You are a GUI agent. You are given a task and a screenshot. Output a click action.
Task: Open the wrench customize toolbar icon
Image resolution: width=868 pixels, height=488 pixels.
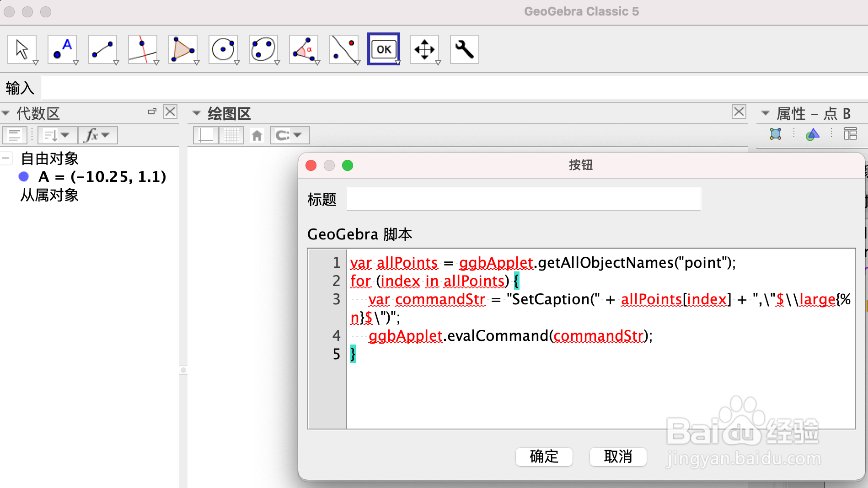coord(465,49)
